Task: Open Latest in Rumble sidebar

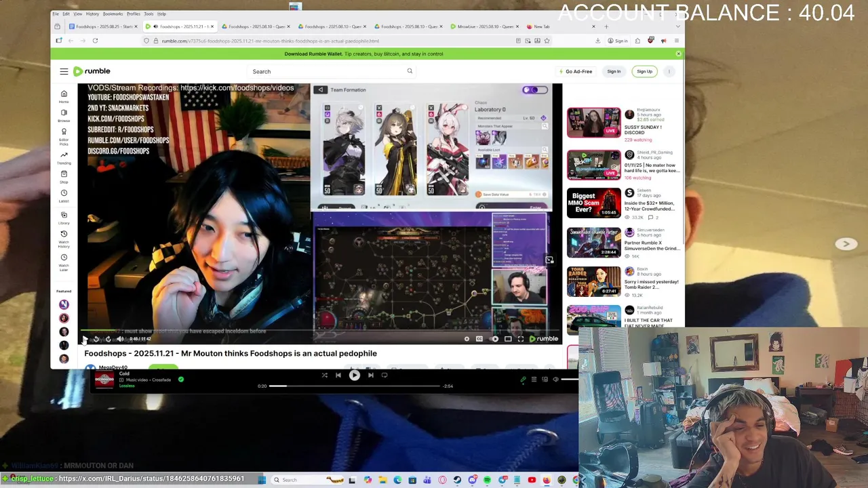Action: (64, 196)
